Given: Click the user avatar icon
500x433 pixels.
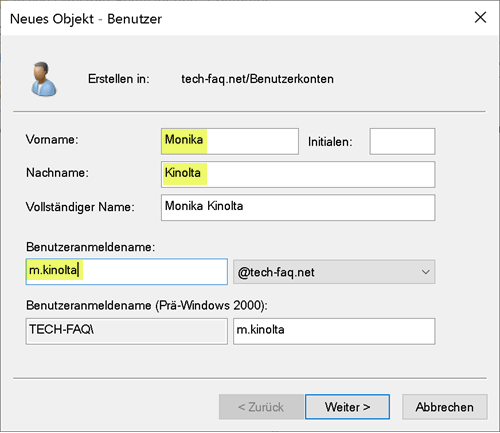Looking at the screenshot, I should click(44, 79).
